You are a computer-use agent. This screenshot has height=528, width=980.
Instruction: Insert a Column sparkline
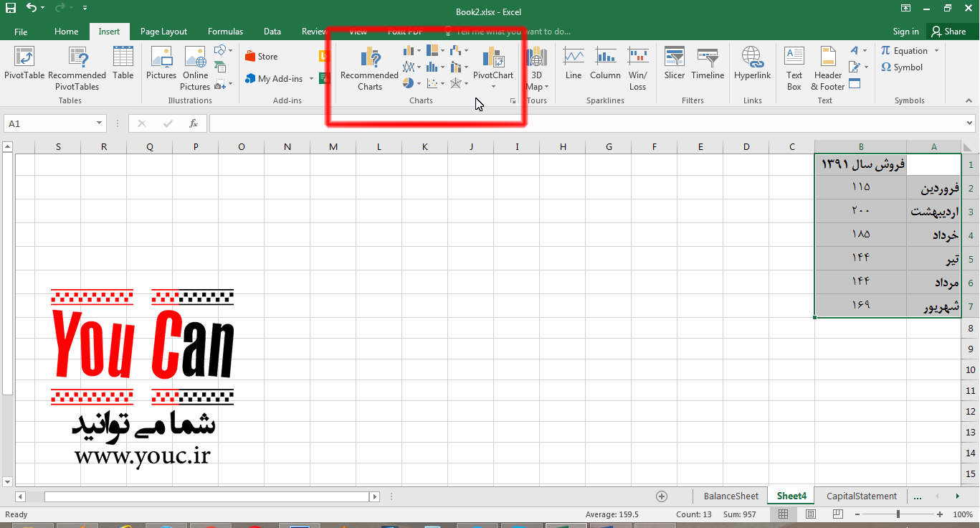pyautogui.click(x=605, y=63)
